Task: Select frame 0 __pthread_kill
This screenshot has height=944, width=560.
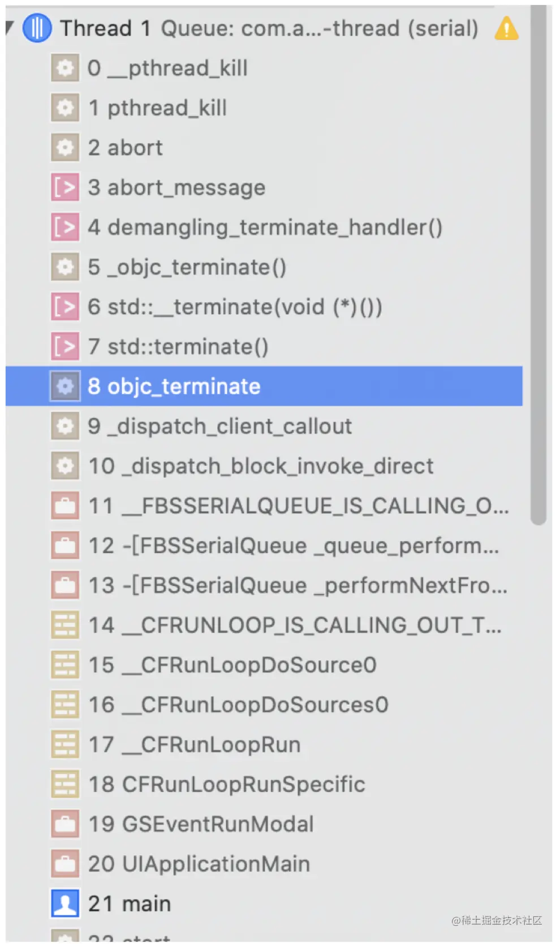Action: click(264, 68)
